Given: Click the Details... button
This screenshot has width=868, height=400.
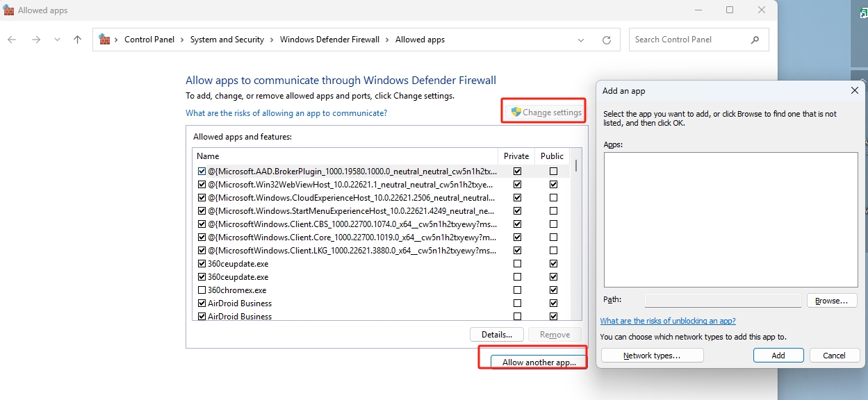Looking at the screenshot, I should coord(496,335).
